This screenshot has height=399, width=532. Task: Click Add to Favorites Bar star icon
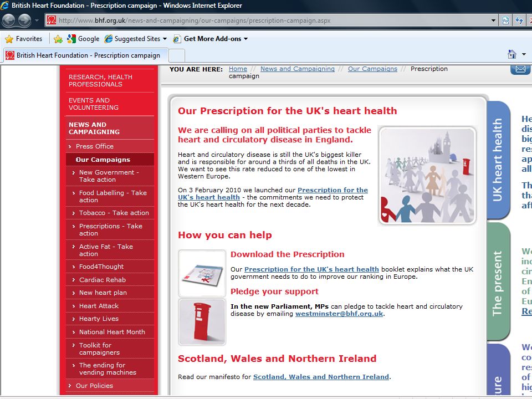(58, 39)
